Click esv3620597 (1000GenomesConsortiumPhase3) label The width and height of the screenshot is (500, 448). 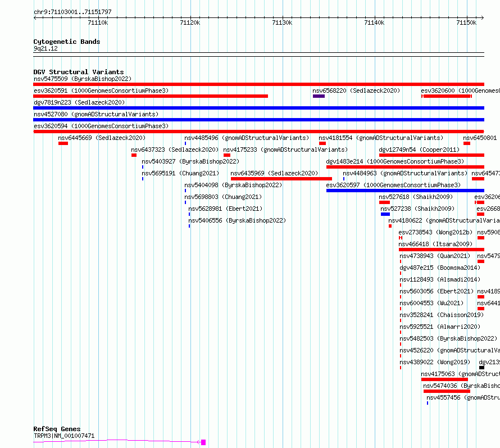point(393,185)
